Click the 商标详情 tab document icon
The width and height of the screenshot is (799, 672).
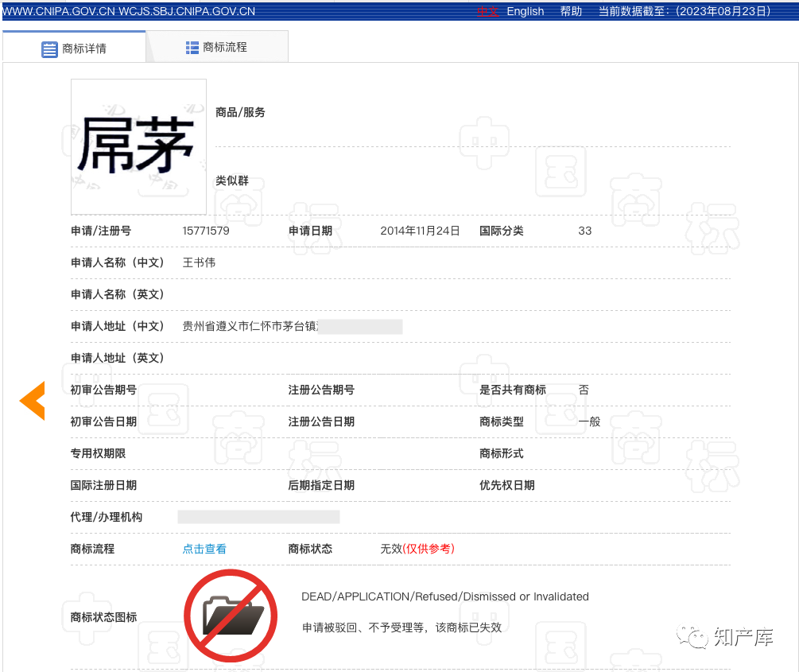pos(49,49)
